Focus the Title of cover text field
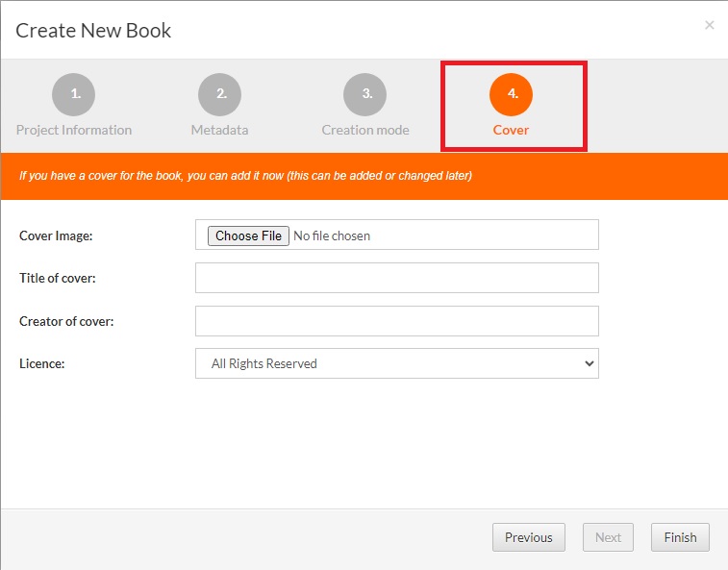Screen dimensions: 728x570 [x=396, y=278]
